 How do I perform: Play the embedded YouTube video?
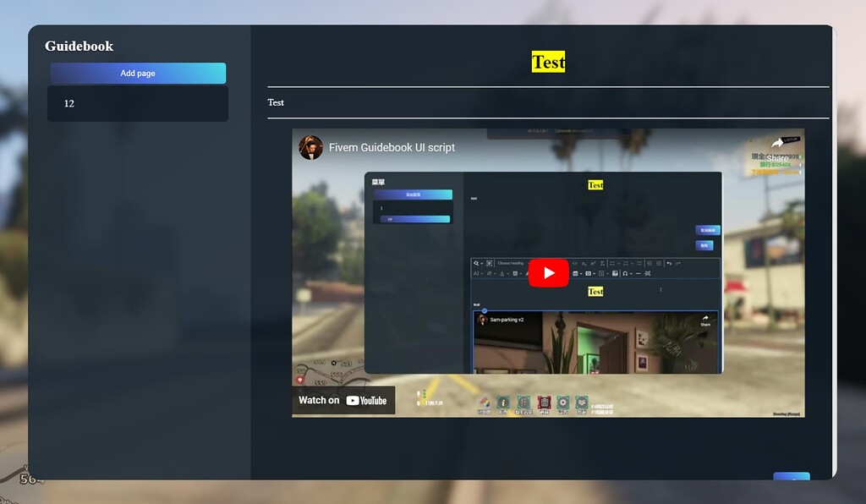click(x=549, y=272)
